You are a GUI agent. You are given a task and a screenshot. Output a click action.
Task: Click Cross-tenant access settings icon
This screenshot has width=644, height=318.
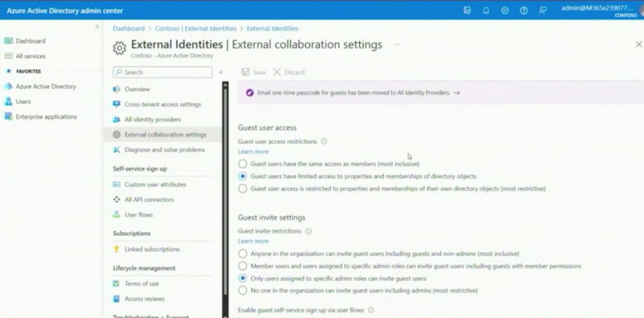117,104
